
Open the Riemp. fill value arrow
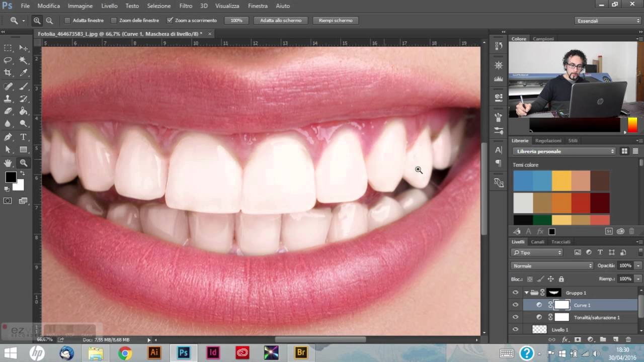638,279
